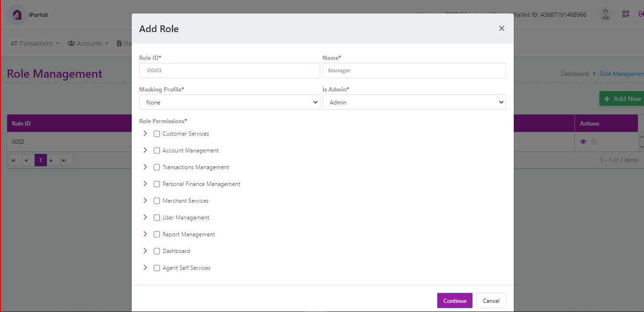This screenshot has width=644, height=312.
Task: Click the iPortal logo icon
Action: (17, 15)
